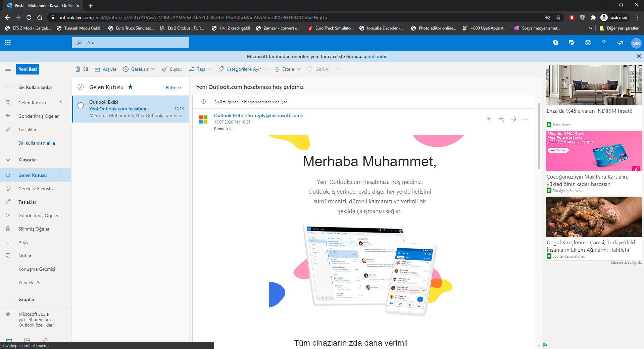The width and height of the screenshot is (644, 349).
Task: Click Sık kullanılan ekle link
Action: pos(37,143)
